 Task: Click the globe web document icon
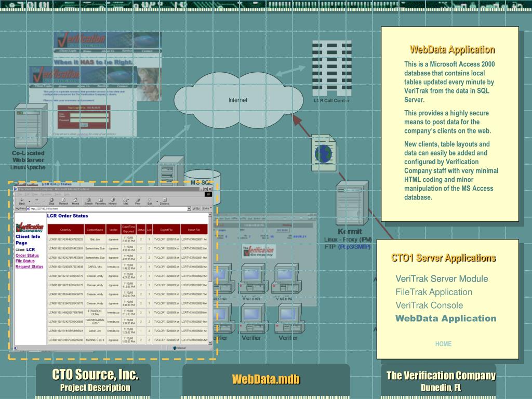tap(324, 153)
